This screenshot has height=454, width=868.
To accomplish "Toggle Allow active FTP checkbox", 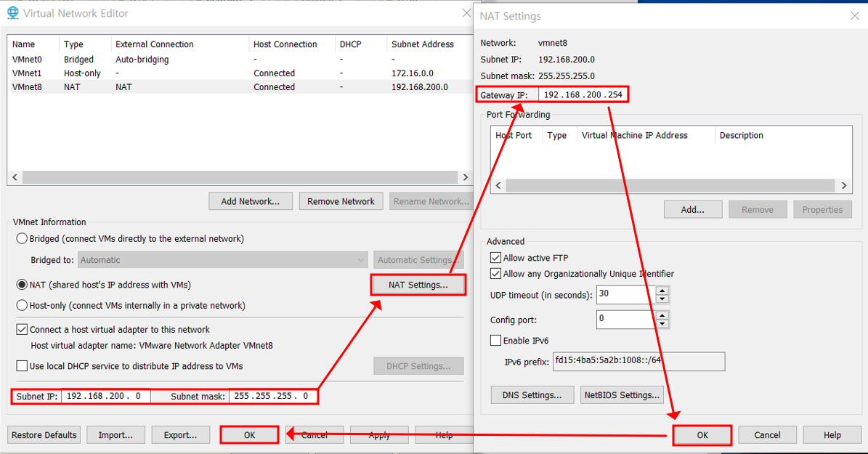I will (x=495, y=257).
